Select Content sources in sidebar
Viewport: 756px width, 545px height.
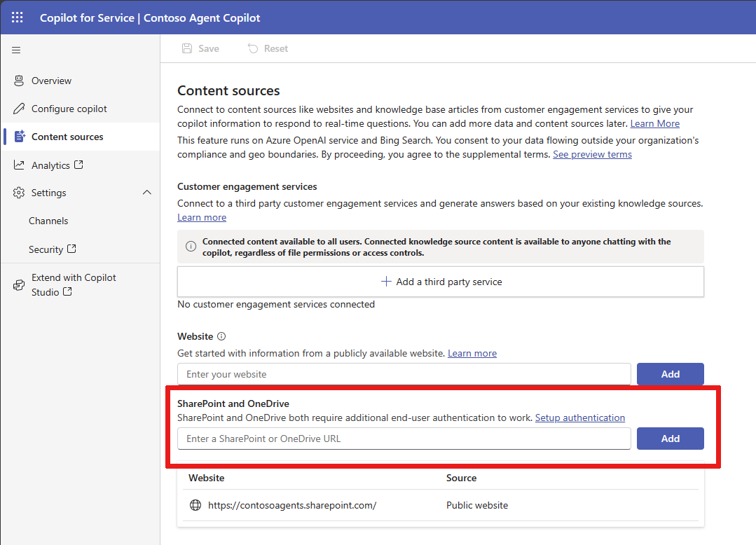(67, 137)
